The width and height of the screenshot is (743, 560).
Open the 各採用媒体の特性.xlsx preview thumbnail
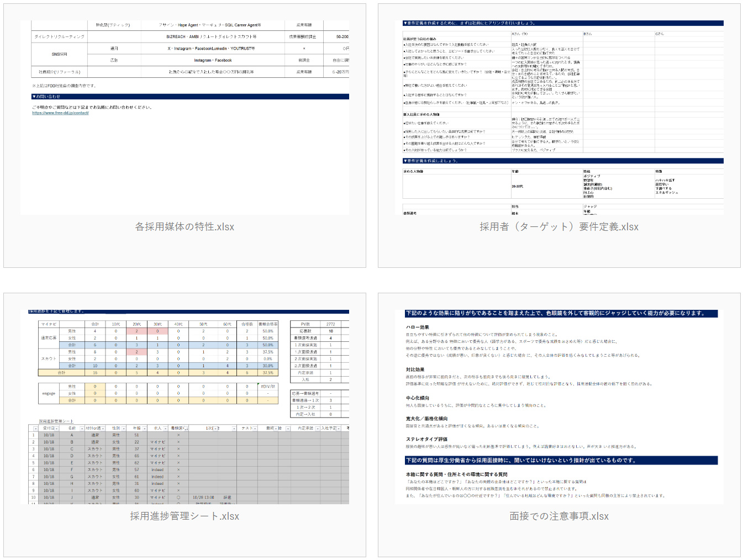185,118
